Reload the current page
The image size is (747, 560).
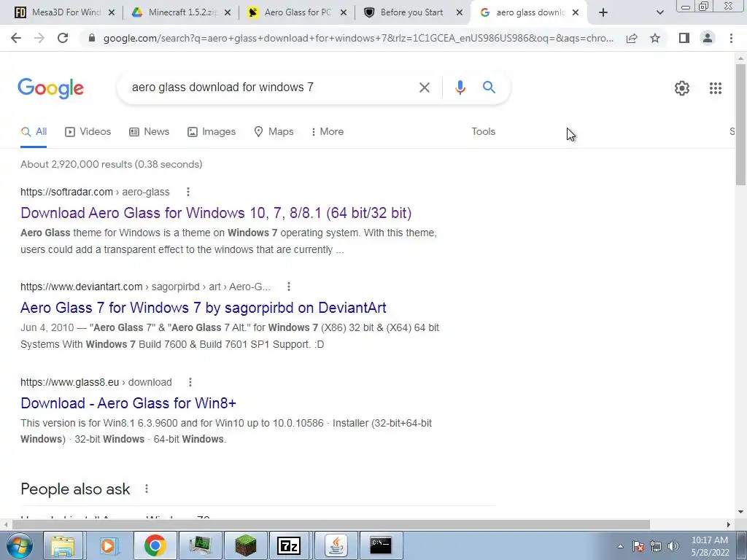[63, 38]
